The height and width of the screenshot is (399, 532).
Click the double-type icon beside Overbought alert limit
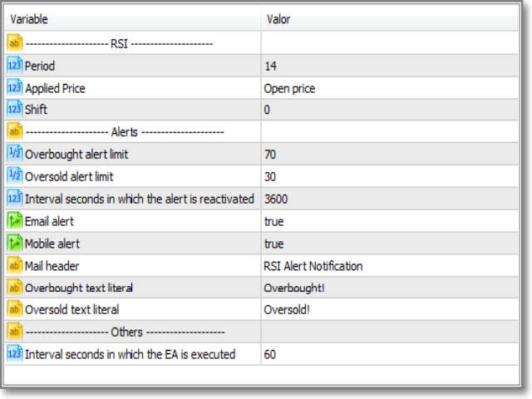[x=14, y=154]
